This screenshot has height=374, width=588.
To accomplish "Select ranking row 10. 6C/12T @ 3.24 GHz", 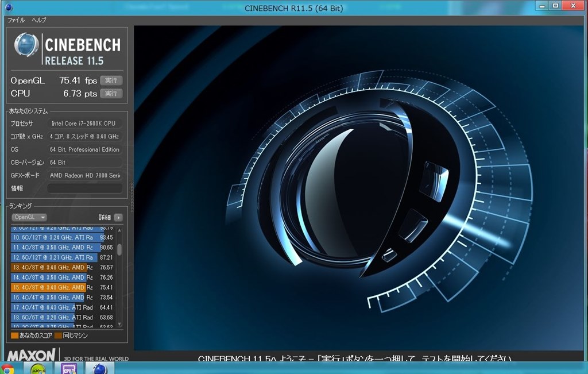I will click(x=62, y=237).
